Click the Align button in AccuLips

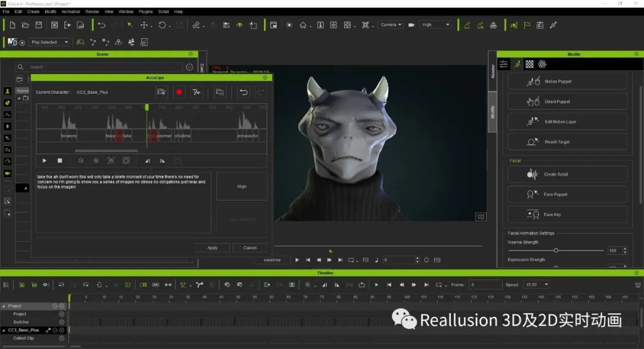[x=241, y=187]
